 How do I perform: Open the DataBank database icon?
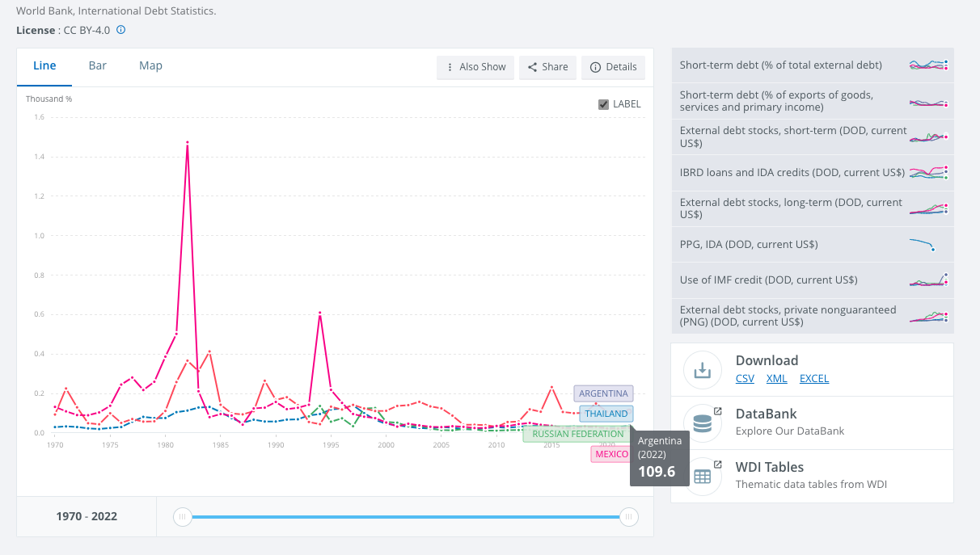[702, 423]
